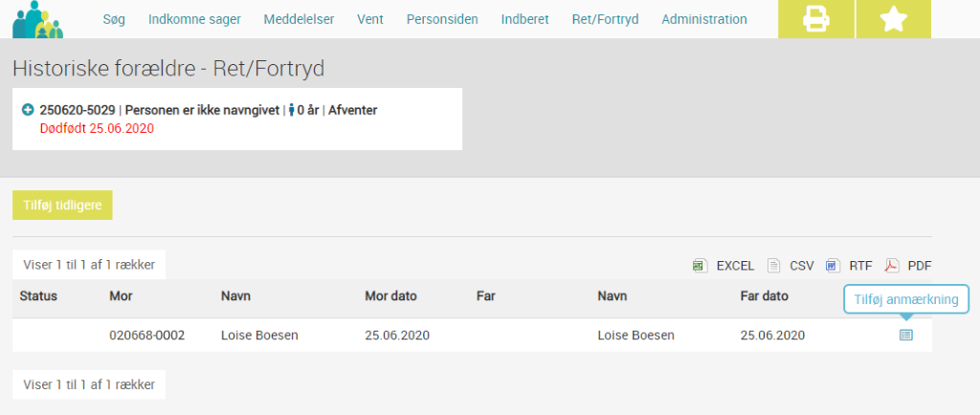Click the Excel export icon

pyautogui.click(x=700, y=266)
